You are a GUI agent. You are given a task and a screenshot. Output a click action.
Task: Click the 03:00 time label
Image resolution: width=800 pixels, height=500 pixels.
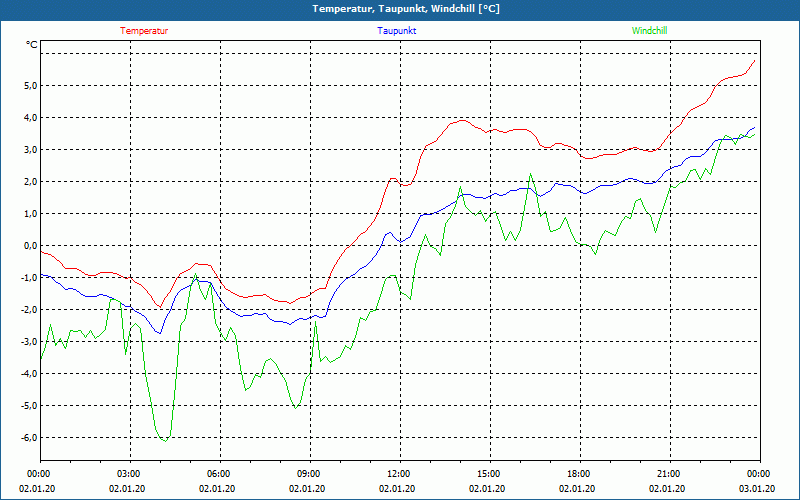coord(129,474)
